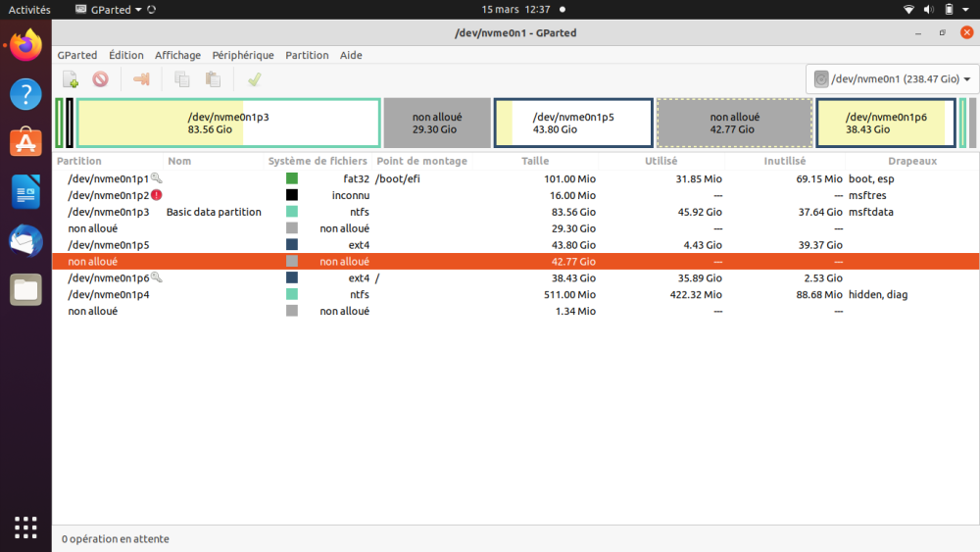This screenshot has height=552, width=980.
Task: Open the Partition menu
Action: click(307, 55)
